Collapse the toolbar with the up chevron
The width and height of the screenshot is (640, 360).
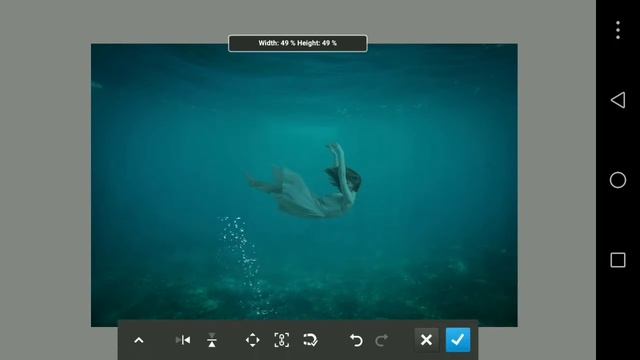[x=139, y=340]
